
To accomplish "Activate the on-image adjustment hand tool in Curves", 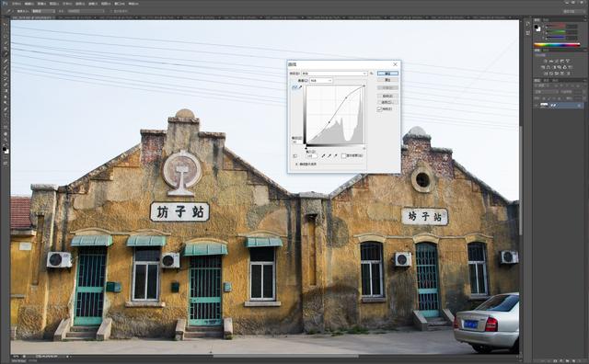I will [294, 155].
